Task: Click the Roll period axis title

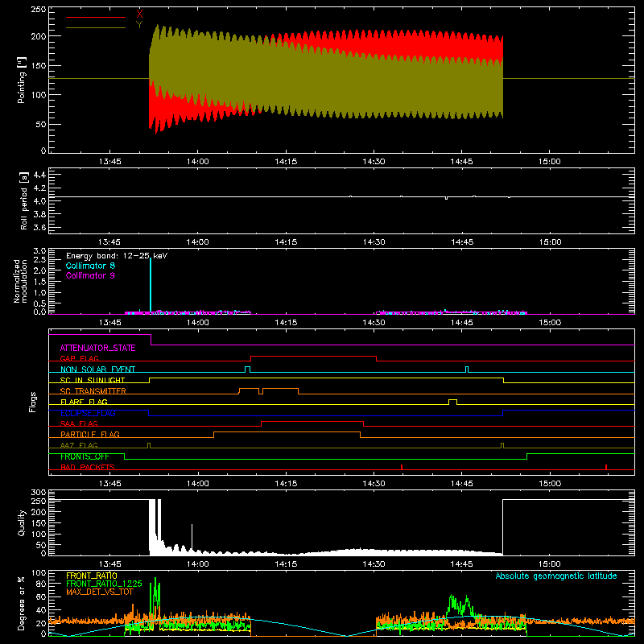Action: (x=24, y=200)
